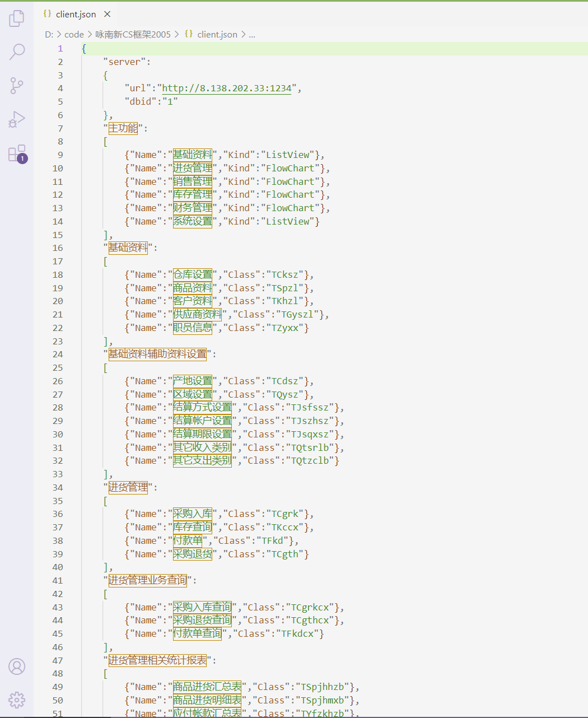Click the 仓库设置 name value
This screenshot has height=718, width=588.
[x=193, y=274]
